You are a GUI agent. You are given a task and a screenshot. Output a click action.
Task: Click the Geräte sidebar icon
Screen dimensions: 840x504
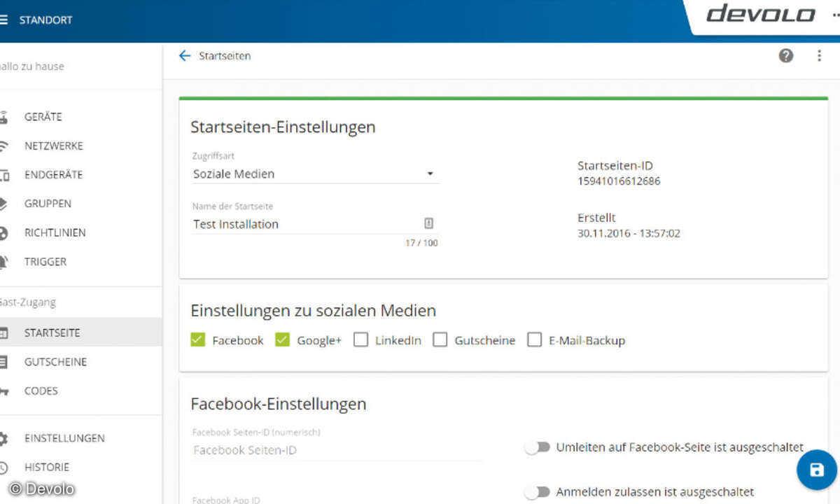tap(3, 117)
